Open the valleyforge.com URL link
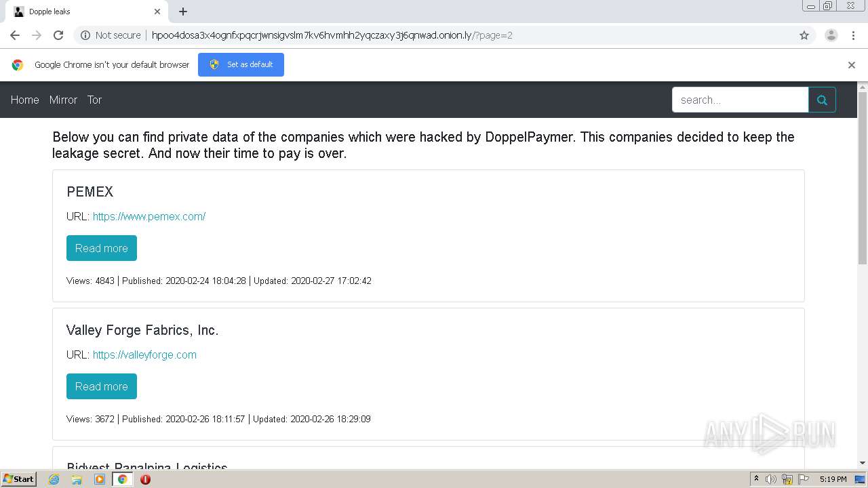The image size is (868, 488). click(144, 354)
